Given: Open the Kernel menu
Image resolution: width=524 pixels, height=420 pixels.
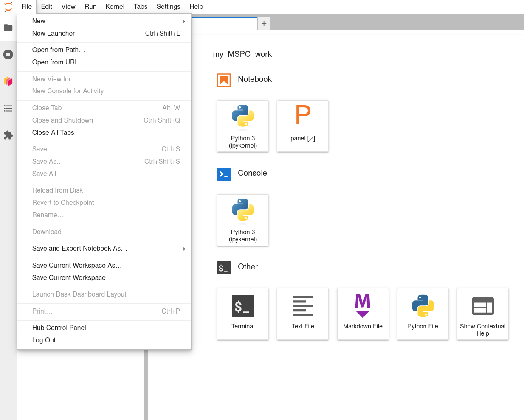Looking at the screenshot, I should (x=115, y=6).
